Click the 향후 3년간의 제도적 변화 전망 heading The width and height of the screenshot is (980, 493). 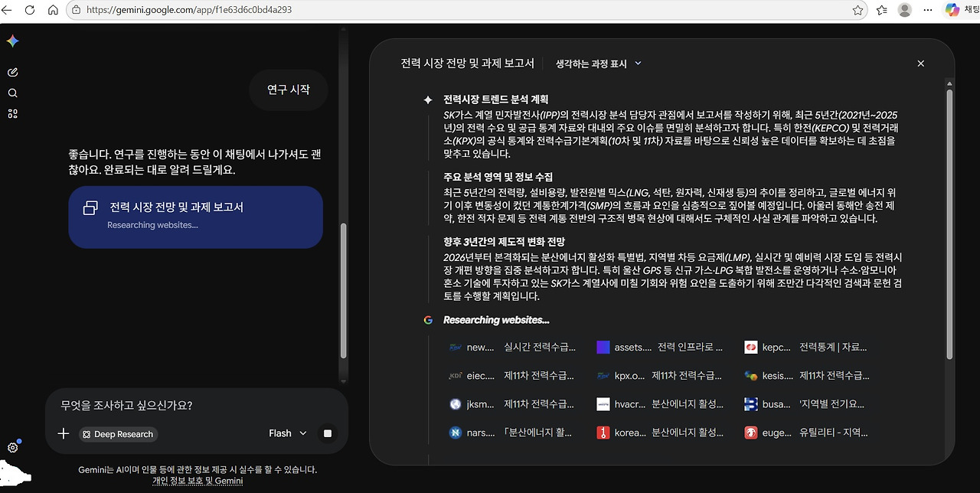[x=504, y=242]
